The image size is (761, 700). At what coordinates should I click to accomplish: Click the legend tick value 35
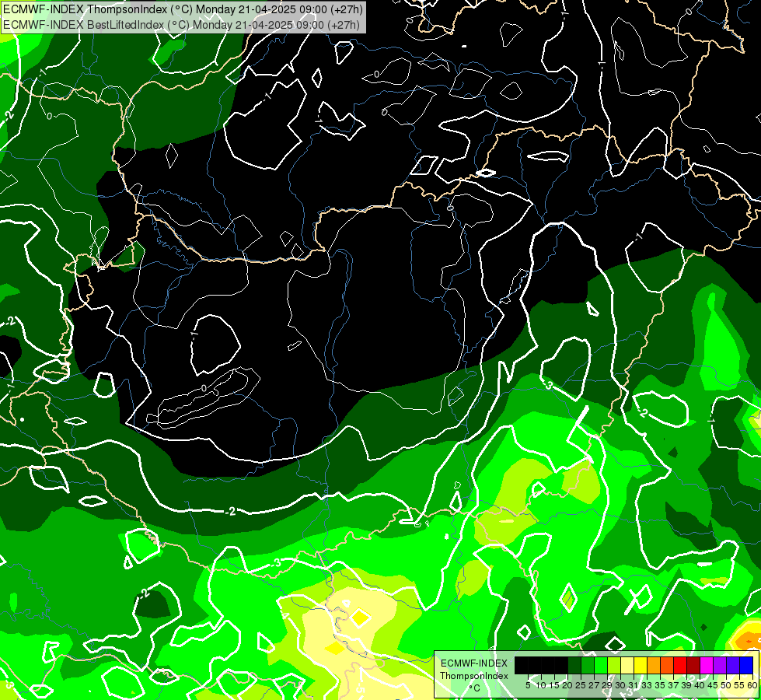coord(661,685)
